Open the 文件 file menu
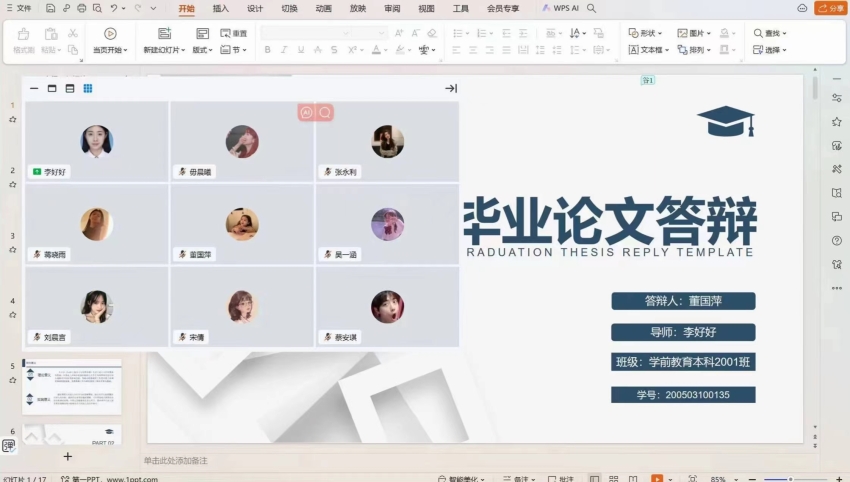 19,8
